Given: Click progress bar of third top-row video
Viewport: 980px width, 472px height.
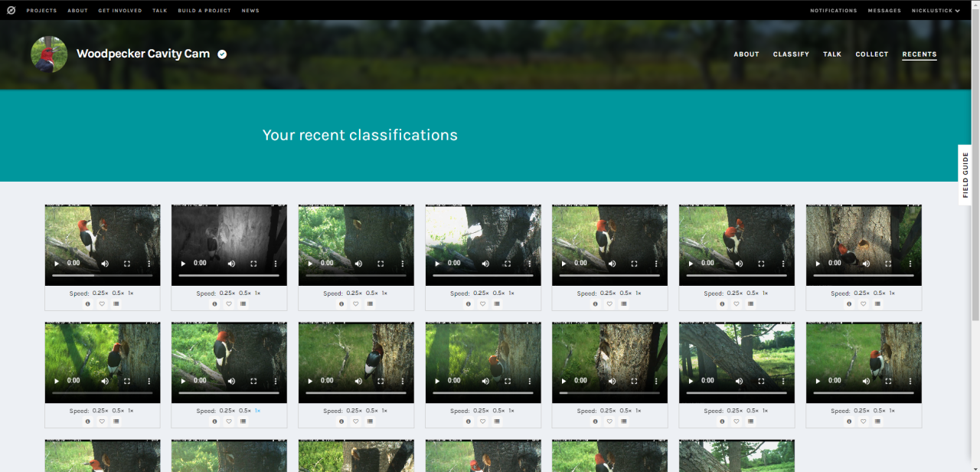Looking at the screenshot, I should coord(356,274).
